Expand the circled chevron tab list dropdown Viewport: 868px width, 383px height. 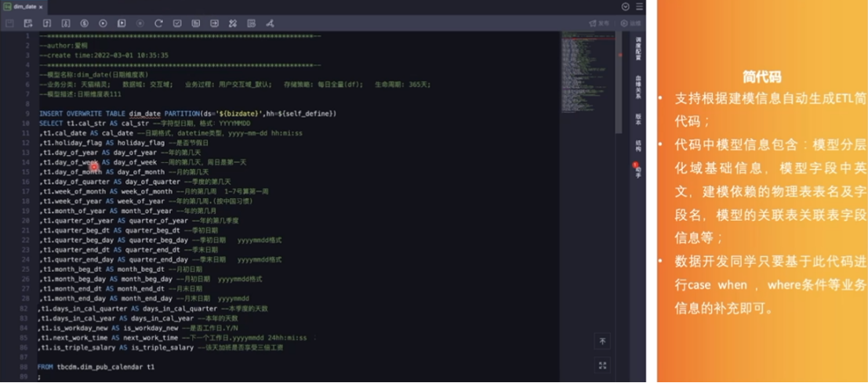626,6
